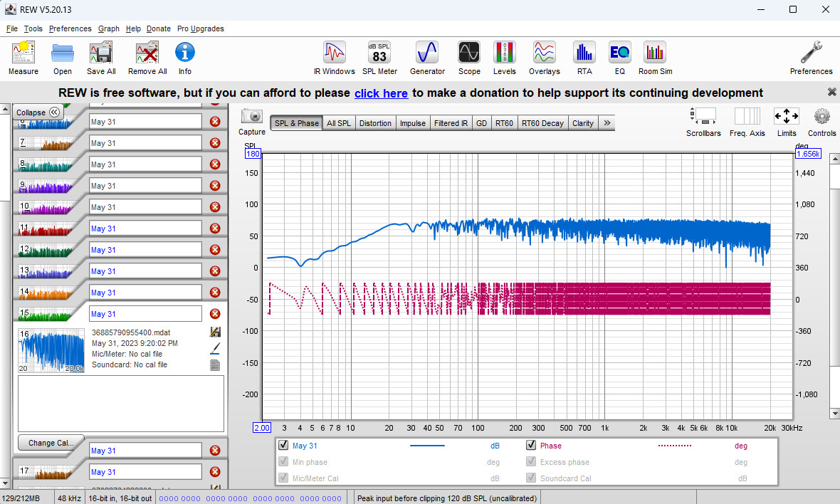Toggle the Soundcard Cal checkbox
The width and height of the screenshot is (840, 504).
(x=531, y=478)
